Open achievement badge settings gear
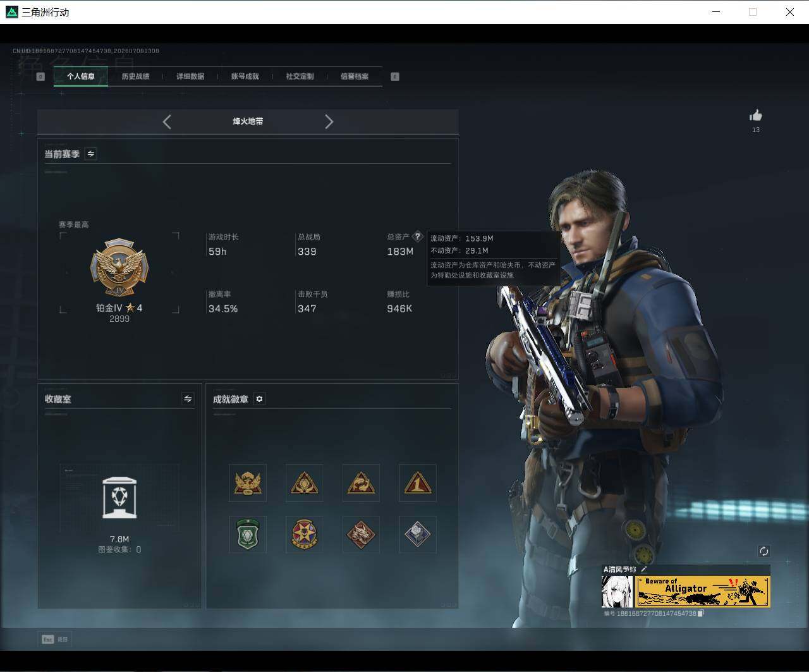The height and width of the screenshot is (672, 809). [259, 399]
